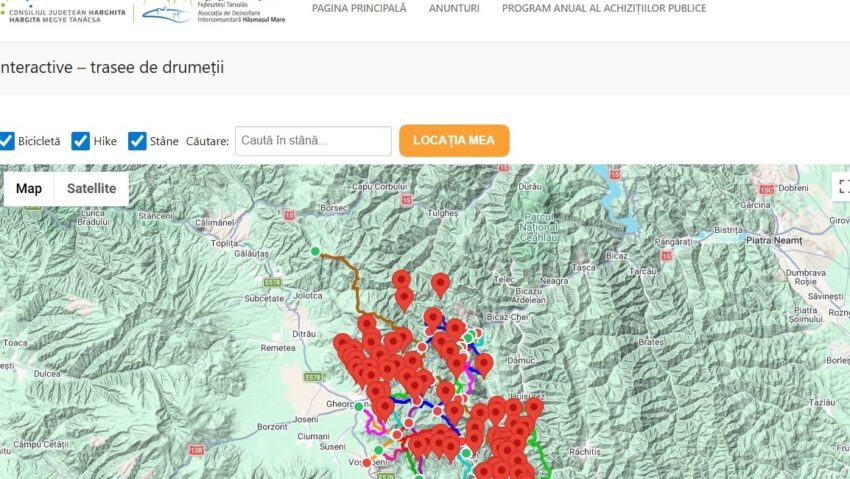Click the Borsec town label
The image size is (850, 479).
[x=334, y=208]
